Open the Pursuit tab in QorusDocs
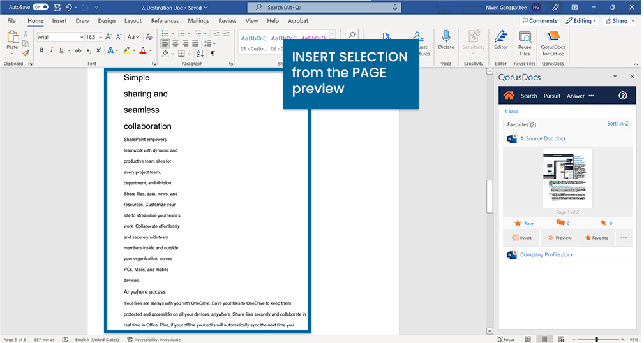The height and width of the screenshot is (343, 644). (x=551, y=96)
